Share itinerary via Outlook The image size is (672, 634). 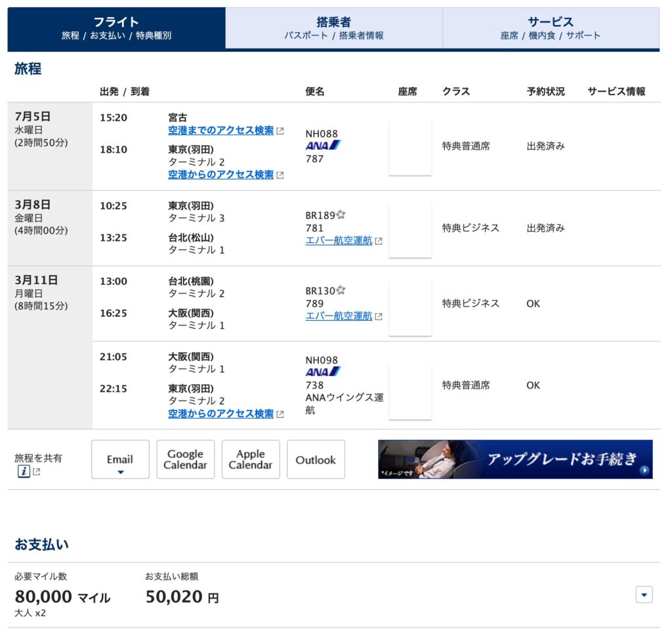pos(316,459)
